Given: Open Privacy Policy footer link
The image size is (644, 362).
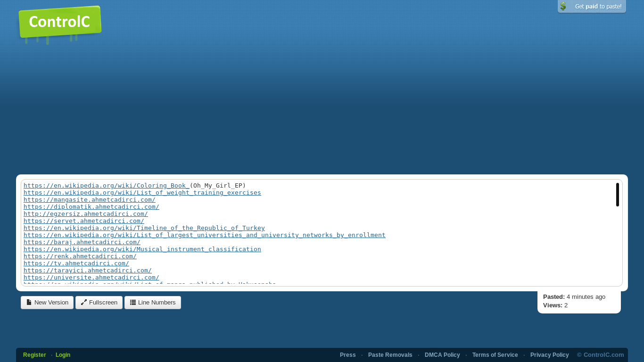Looking at the screenshot, I should click(550, 355).
